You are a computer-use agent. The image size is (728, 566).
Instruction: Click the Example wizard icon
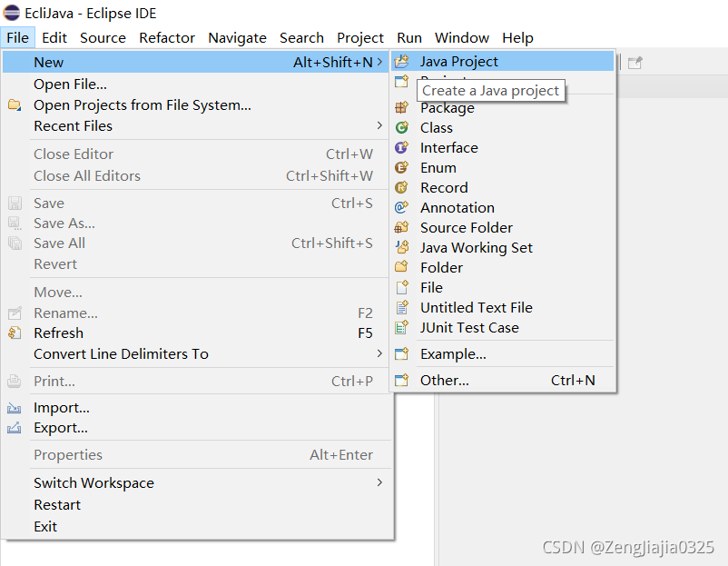(x=401, y=353)
